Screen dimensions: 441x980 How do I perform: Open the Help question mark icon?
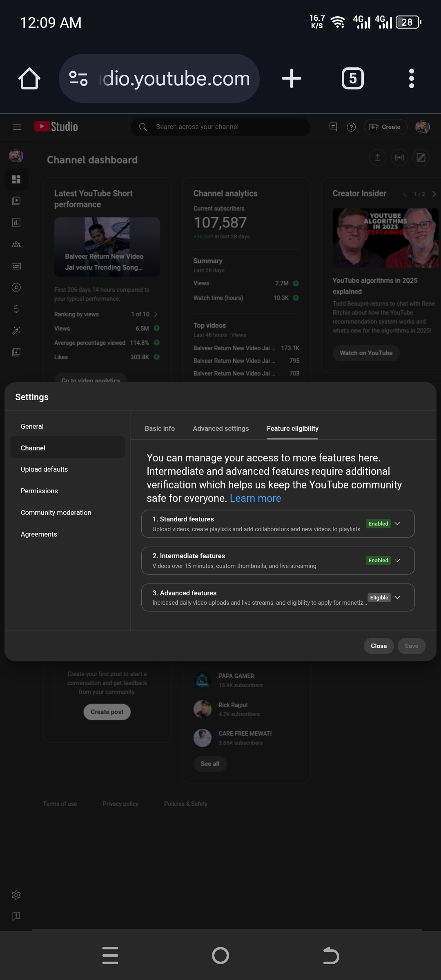[x=351, y=127]
